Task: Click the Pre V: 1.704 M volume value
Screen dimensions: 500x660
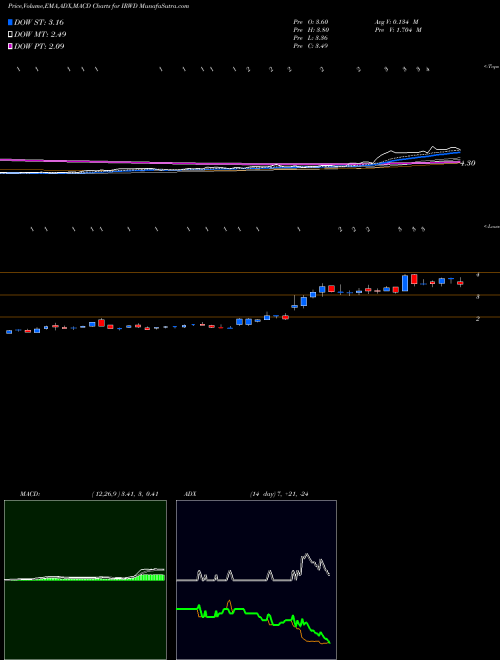Action: coord(398,30)
